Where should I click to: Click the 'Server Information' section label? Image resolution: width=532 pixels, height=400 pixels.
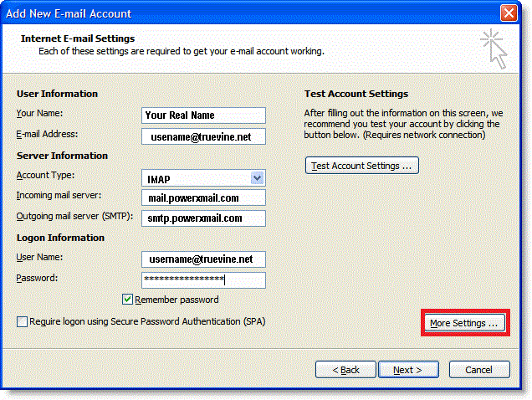(62, 156)
